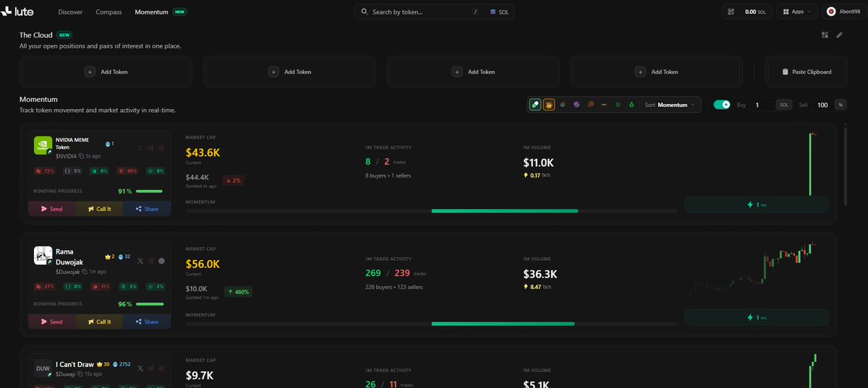Toggle the dash-shaped platform filter icon
The image size is (868, 388).
pyautogui.click(x=603, y=105)
